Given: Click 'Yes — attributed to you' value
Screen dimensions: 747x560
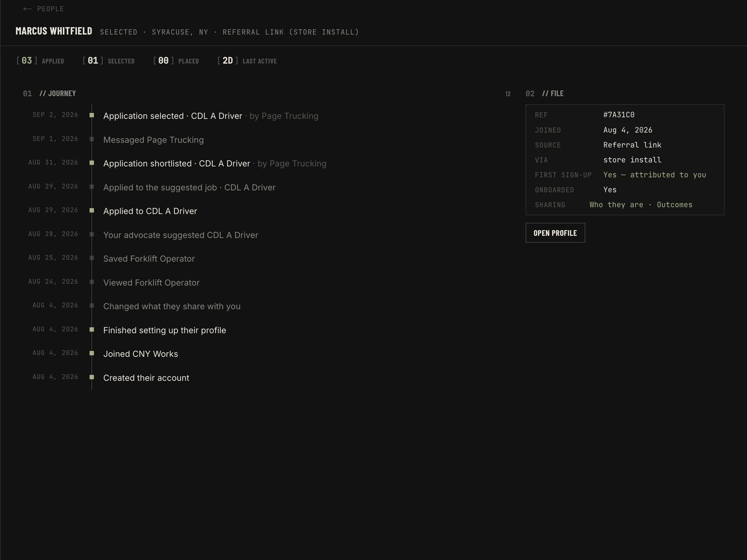Looking at the screenshot, I should pyautogui.click(x=655, y=175).
